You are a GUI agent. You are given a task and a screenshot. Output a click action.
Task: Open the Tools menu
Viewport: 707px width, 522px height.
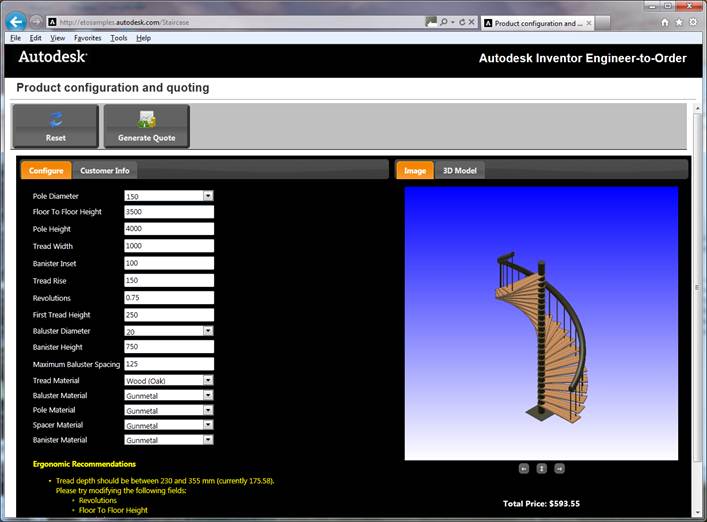point(119,38)
